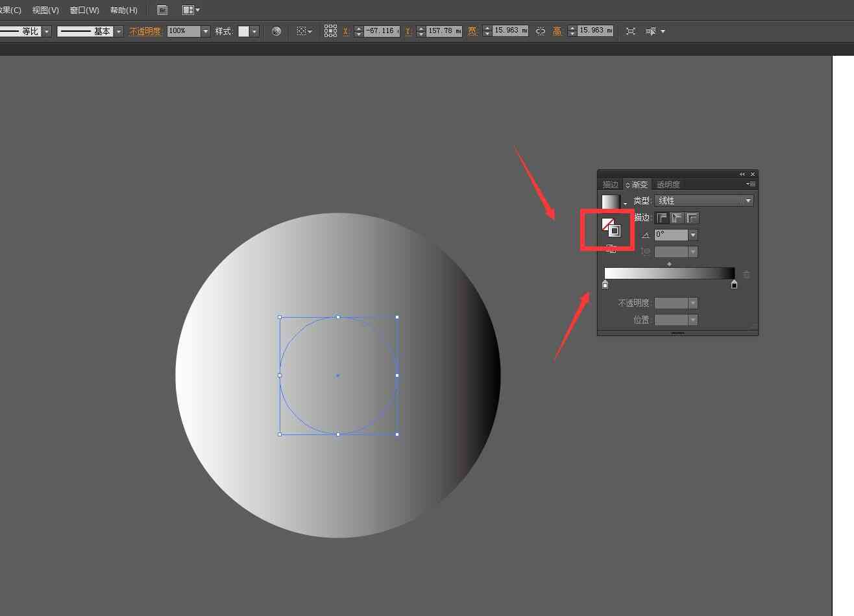Open the 样式 style dropdown arrow
Viewport: 854px width, 616px height.
[254, 31]
